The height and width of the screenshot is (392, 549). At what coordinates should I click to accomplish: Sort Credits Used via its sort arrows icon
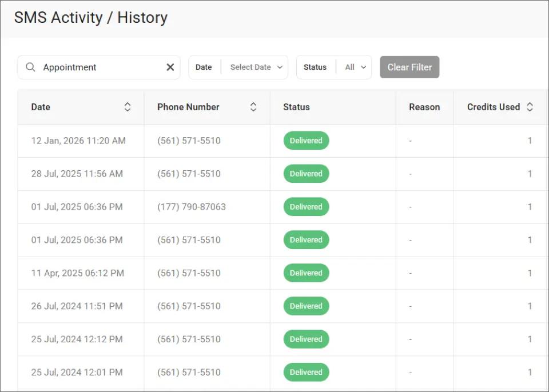(x=530, y=107)
